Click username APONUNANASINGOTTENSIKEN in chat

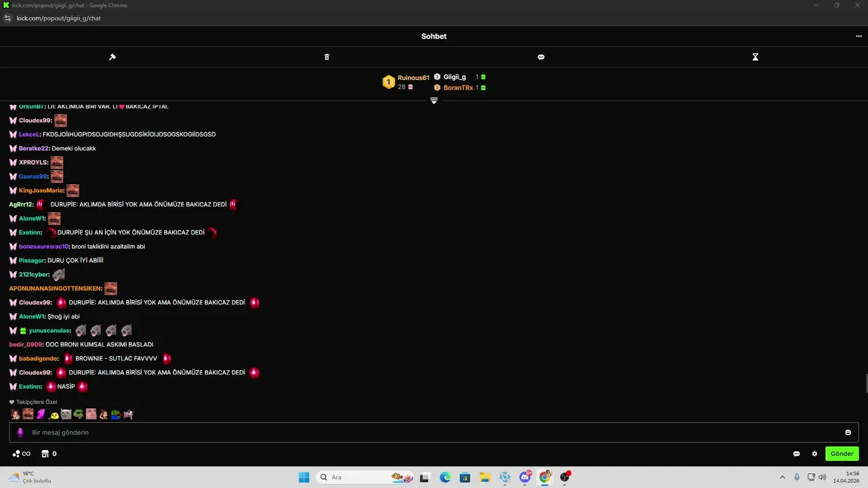coord(56,289)
